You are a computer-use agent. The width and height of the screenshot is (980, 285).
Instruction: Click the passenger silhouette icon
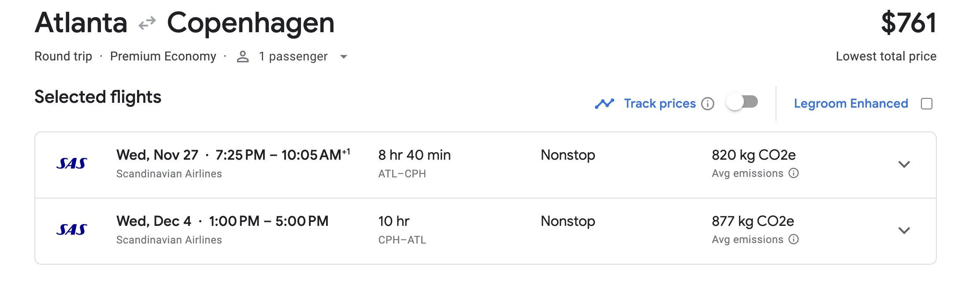coord(242,56)
